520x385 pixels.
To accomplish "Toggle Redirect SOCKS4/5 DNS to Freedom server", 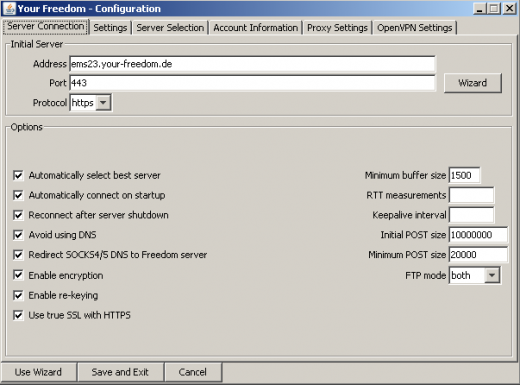I will click(18, 255).
